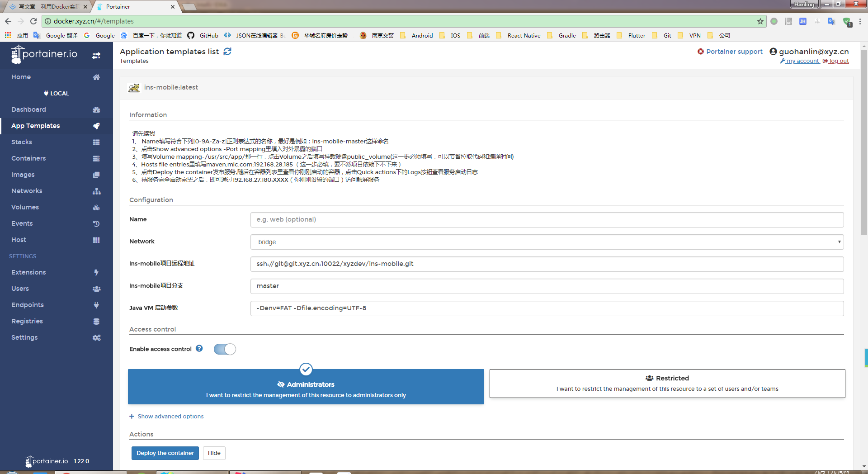The height and width of the screenshot is (474, 868).
Task: Click the ins-mobile template logo icon
Action: (134, 88)
